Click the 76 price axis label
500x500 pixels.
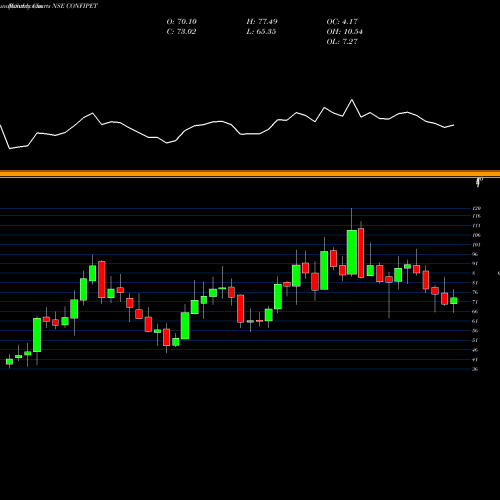(475, 292)
